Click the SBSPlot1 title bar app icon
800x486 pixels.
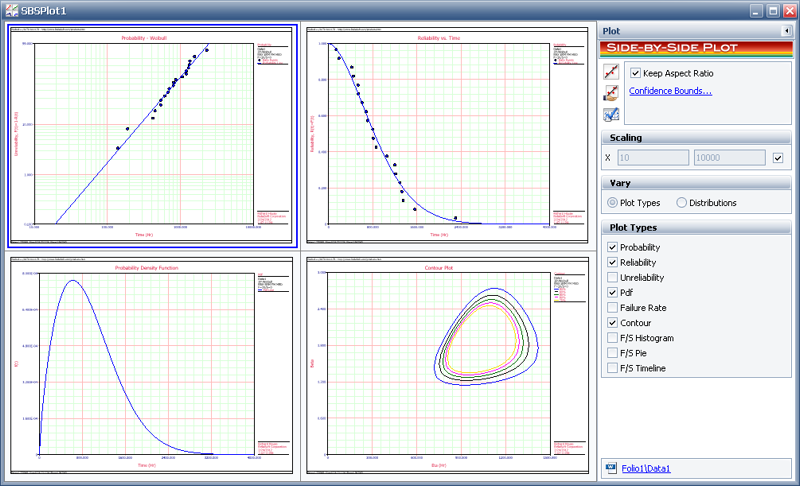(x=10, y=10)
